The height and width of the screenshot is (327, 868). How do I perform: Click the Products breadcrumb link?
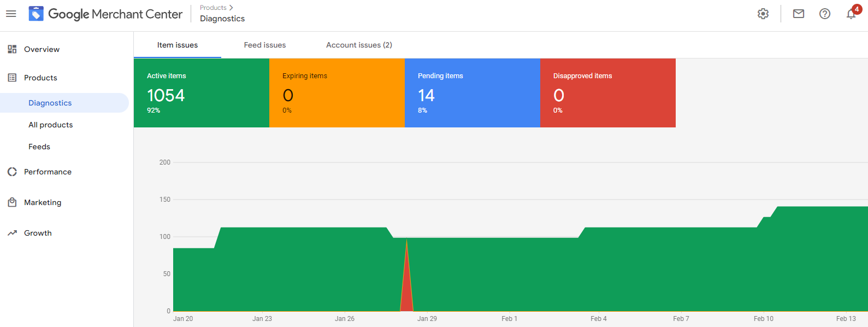213,8
